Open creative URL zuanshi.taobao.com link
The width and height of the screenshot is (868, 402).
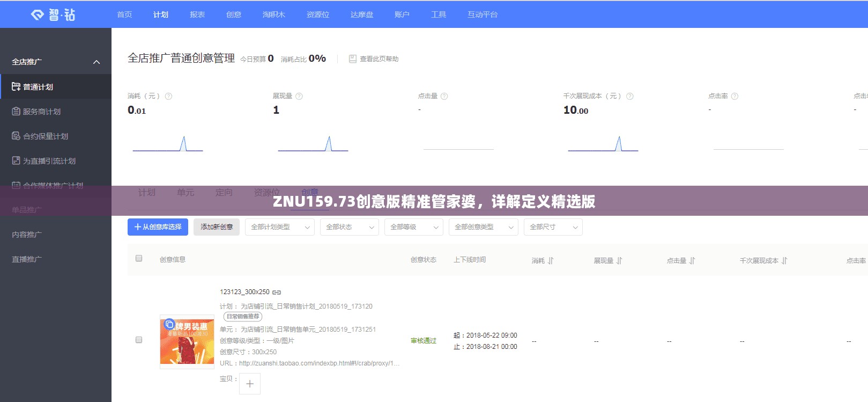(320, 363)
